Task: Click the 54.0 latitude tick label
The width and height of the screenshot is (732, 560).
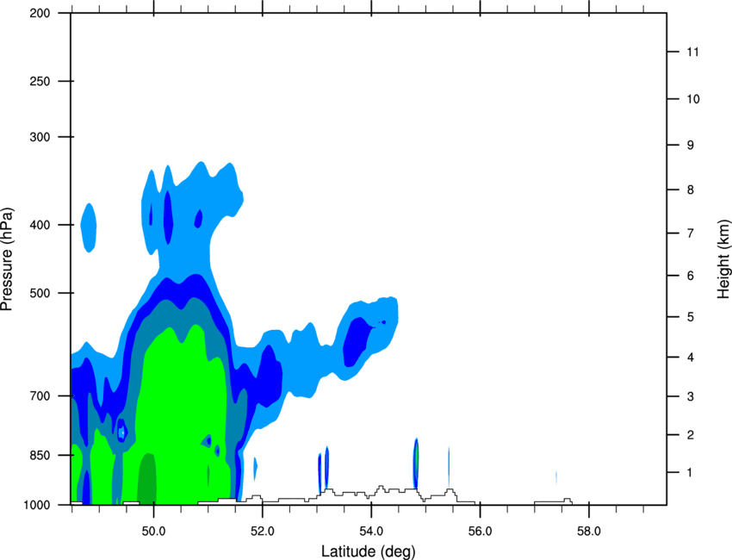Action: (x=371, y=532)
